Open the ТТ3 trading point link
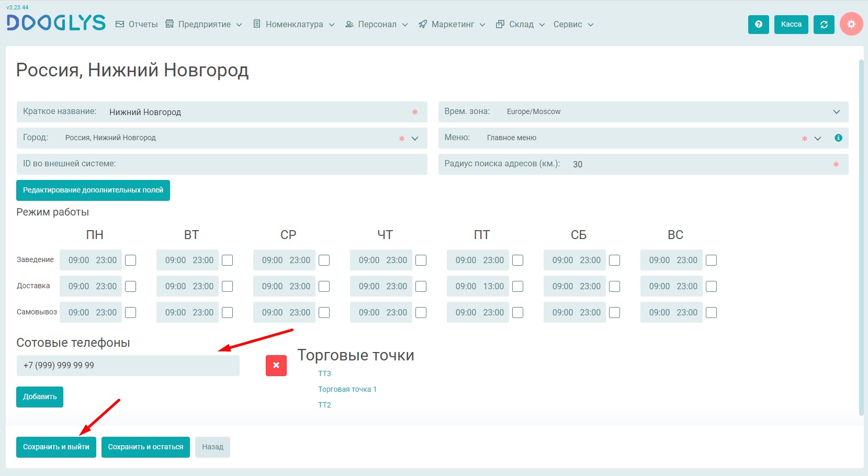 point(324,373)
